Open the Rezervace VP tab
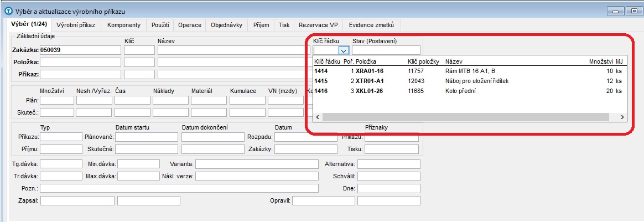 (318, 25)
